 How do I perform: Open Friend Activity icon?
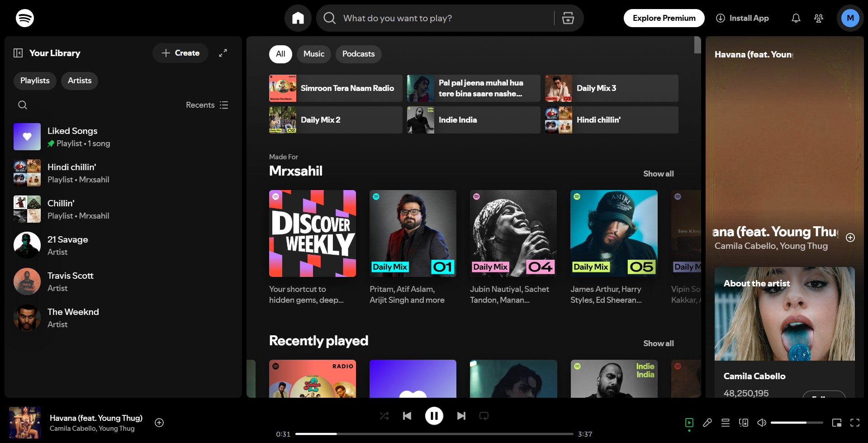point(819,18)
